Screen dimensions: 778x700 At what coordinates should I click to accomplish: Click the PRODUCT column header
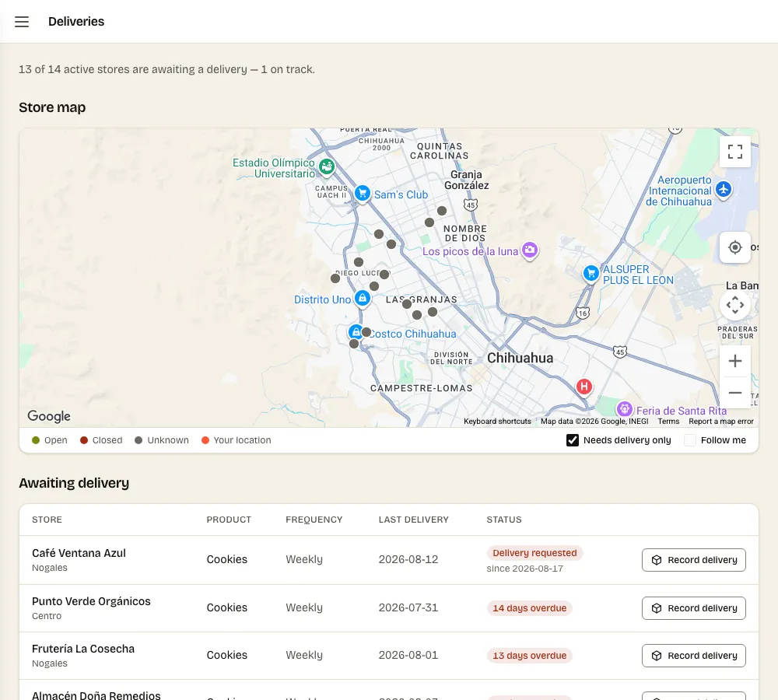[x=229, y=520]
